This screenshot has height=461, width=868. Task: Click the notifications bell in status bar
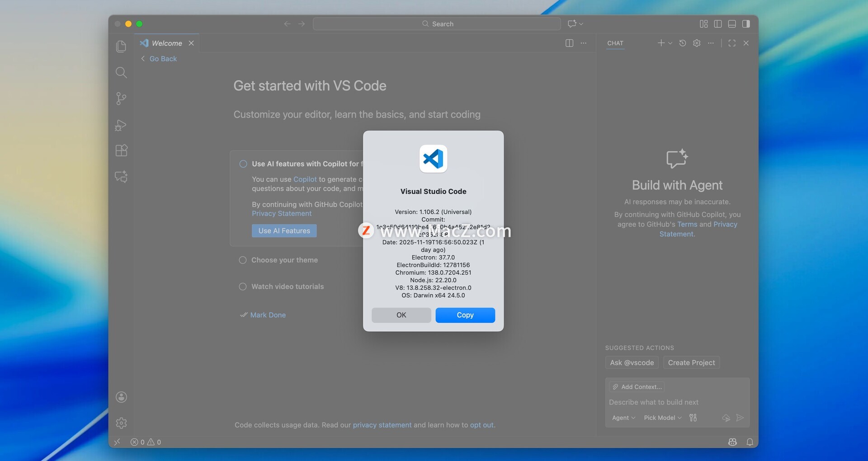750,442
